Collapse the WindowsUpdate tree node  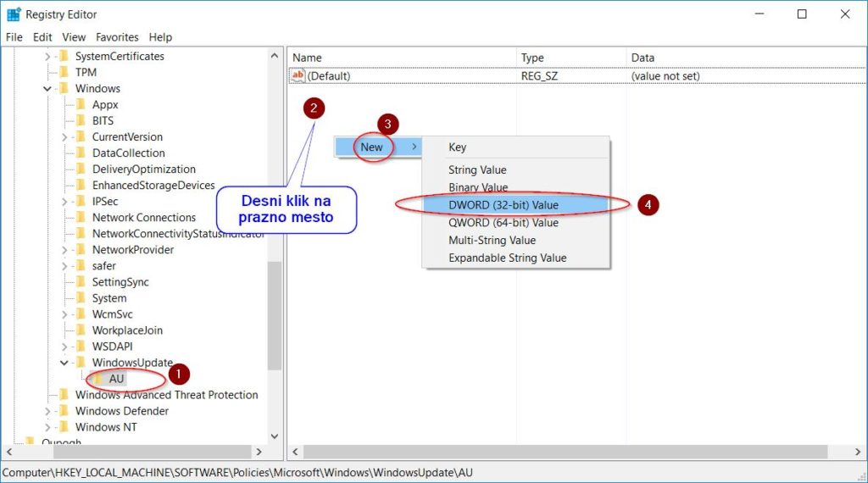point(65,363)
